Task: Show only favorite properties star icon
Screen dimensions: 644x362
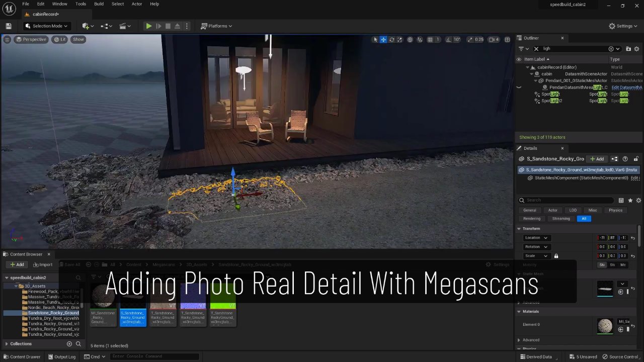Action: coord(630,200)
